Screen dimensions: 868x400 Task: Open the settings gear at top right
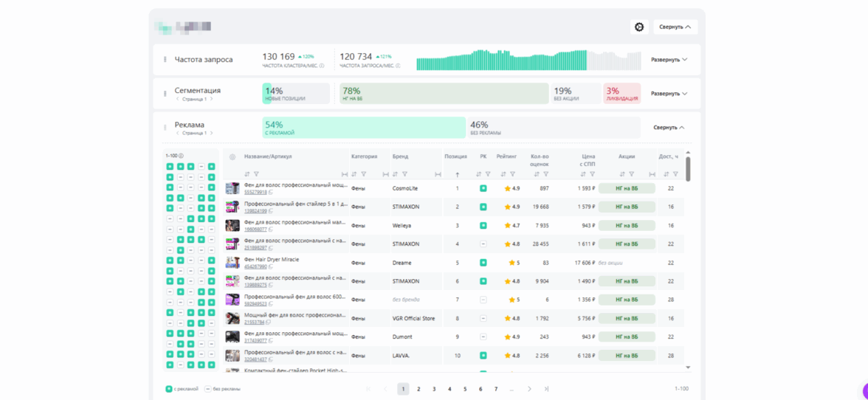point(639,27)
